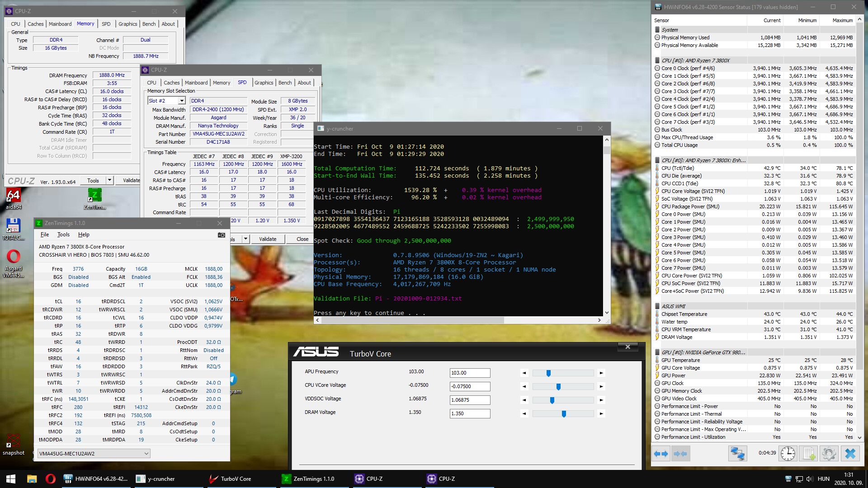Image resolution: width=868 pixels, height=488 pixels.
Task: Switch to Memory tab in CPU-Z SPD window
Action: click(222, 83)
